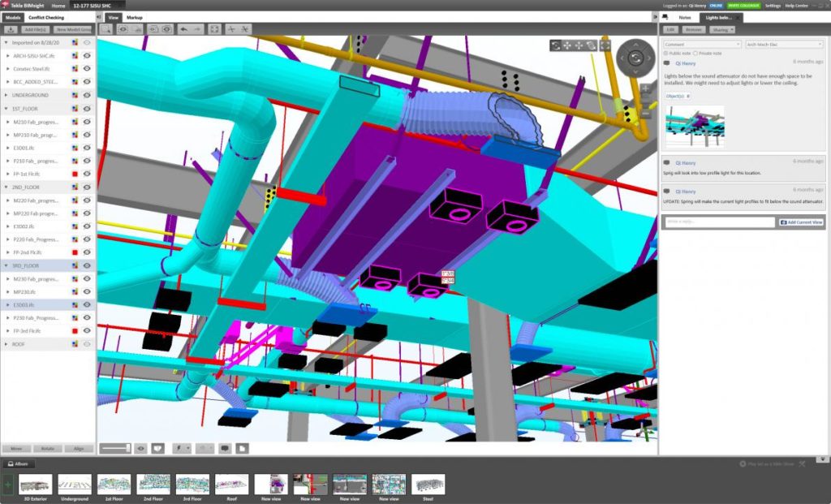Click the fit-to-view icon in the toolbar

click(x=215, y=28)
